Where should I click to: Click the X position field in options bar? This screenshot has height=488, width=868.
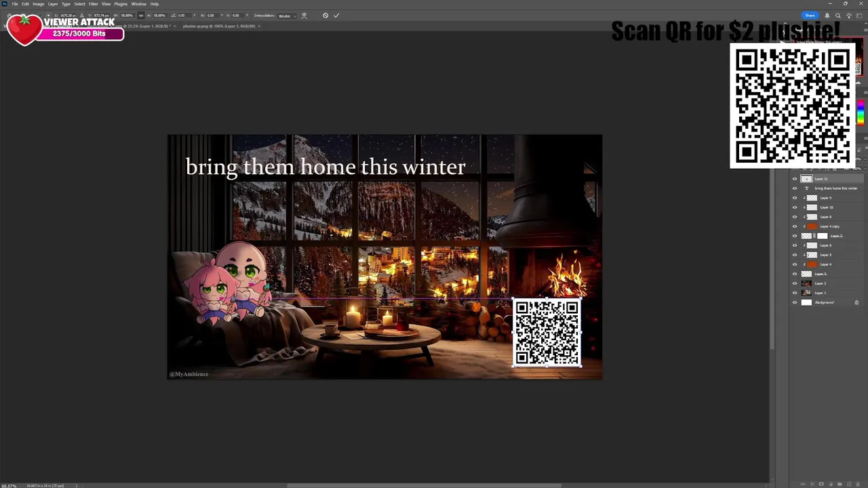pos(67,16)
